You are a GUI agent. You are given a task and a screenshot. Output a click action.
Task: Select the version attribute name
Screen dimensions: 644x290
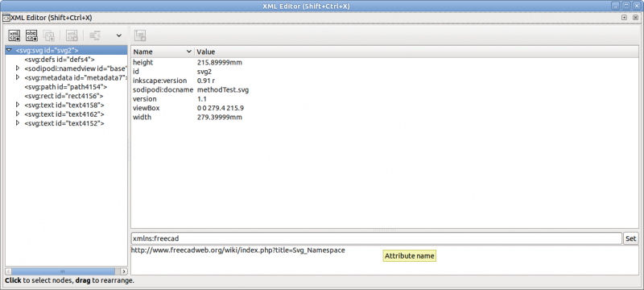145,99
